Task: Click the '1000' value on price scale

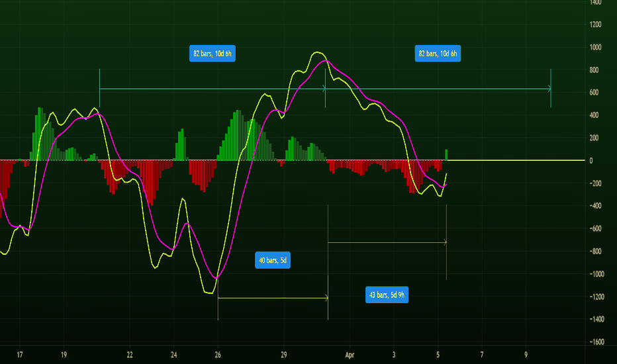Action: click(595, 47)
